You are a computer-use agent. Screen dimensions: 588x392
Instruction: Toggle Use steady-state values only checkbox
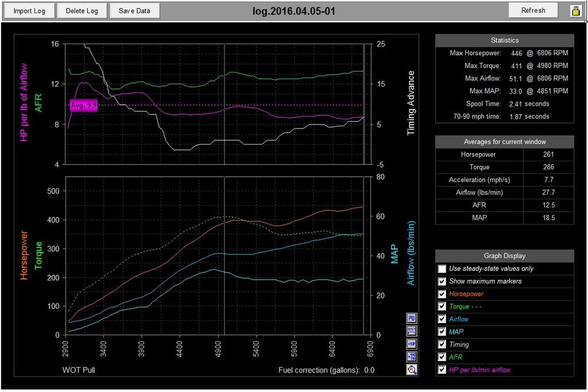pos(442,269)
